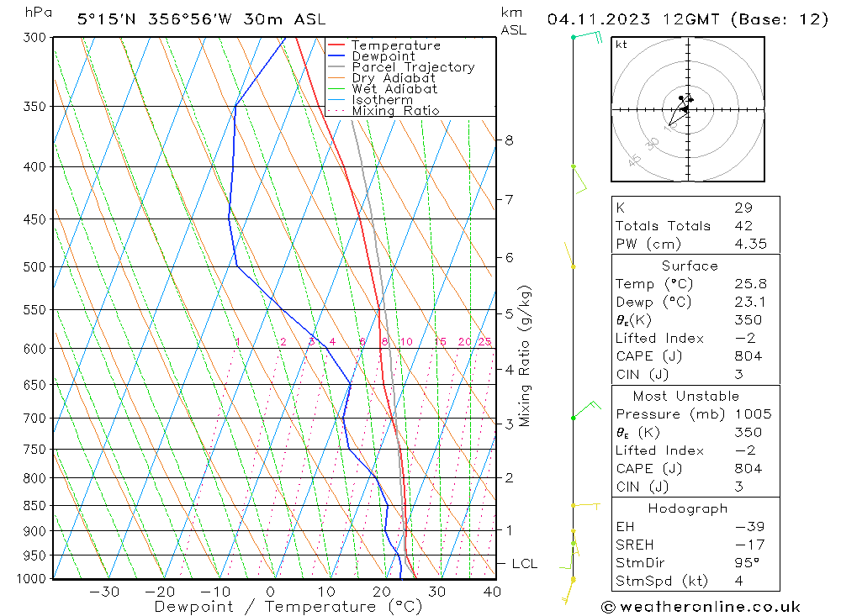Image resolution: width=841 pixels, height=616 pixels.
Task: Click the hodograph plot center
Action: 688,109
